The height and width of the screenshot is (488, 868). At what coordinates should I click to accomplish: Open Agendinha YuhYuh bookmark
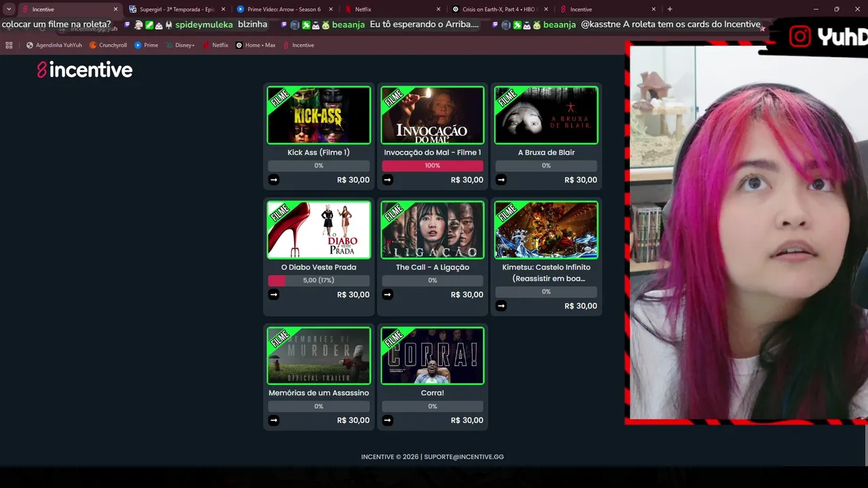click(x=54, y=45)
